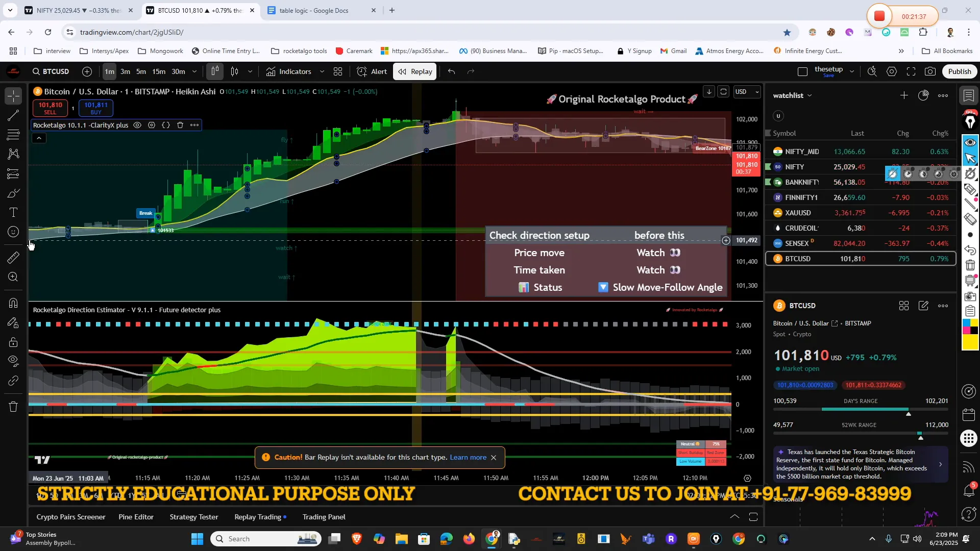
Task: Open the ruler measure tool
Action: pyautogui.click(x=13, y=258)
